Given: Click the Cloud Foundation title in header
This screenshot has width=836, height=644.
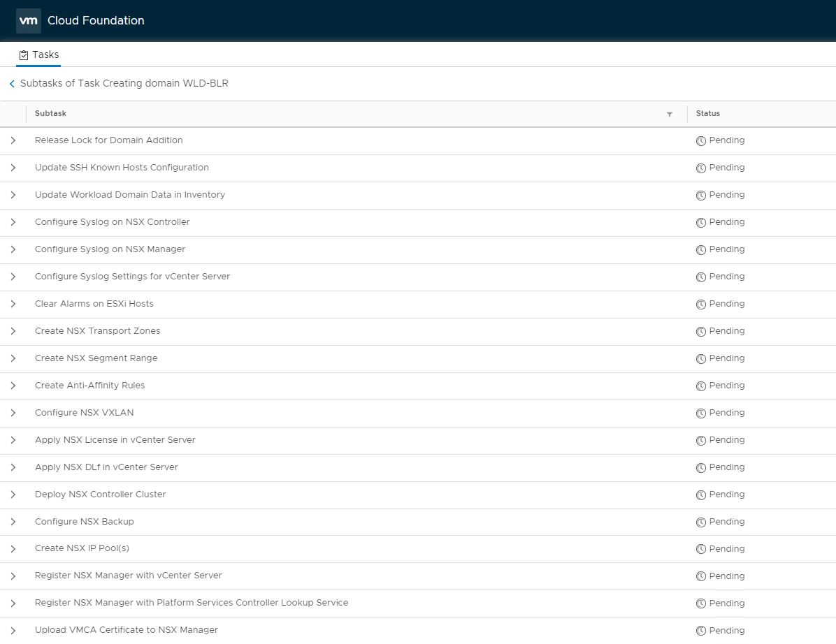Looking at the screenshot, I should point(96,21).
